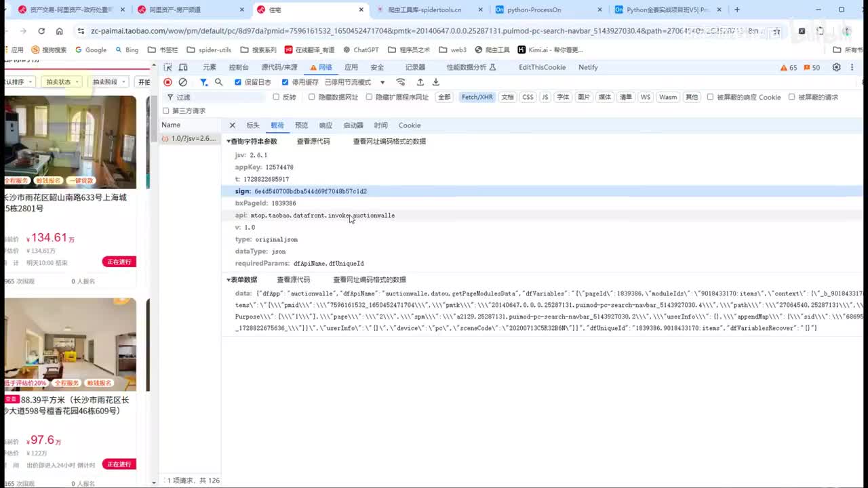Image resolution: width=868 pixels, height=488 pixels.
Task: Toggle the 保留日志 checkbox
Action: point(238,82)
